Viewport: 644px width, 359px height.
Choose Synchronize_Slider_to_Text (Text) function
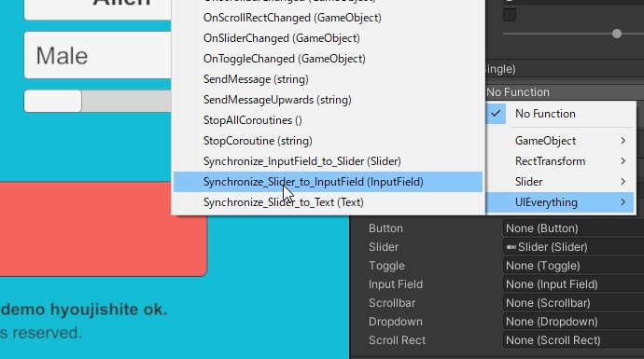(328, 202)
